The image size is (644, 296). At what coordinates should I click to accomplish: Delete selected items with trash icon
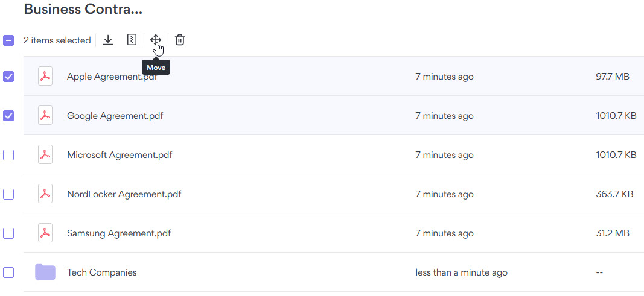click(x=180, y=40)
